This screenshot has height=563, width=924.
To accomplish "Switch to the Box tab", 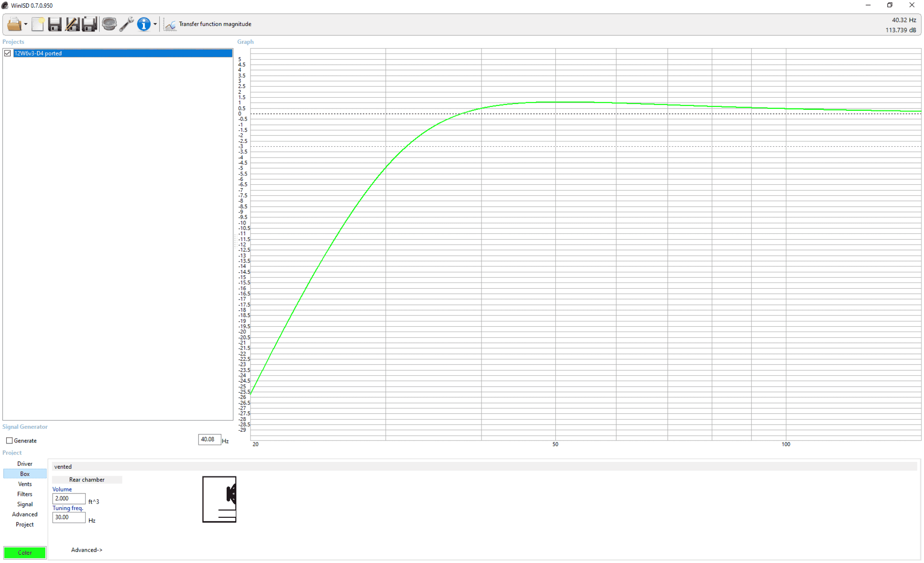I will pyautogui.click(x=25, y=474).
